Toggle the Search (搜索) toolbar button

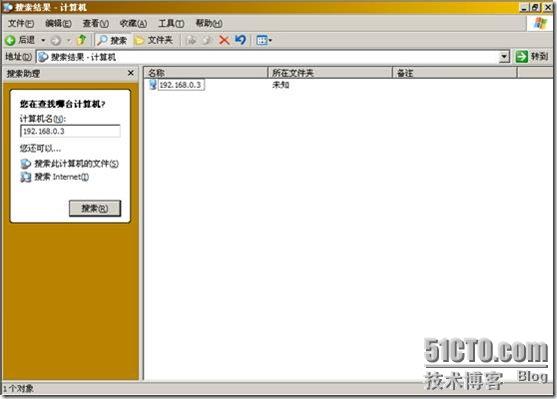tap(112, 40)
